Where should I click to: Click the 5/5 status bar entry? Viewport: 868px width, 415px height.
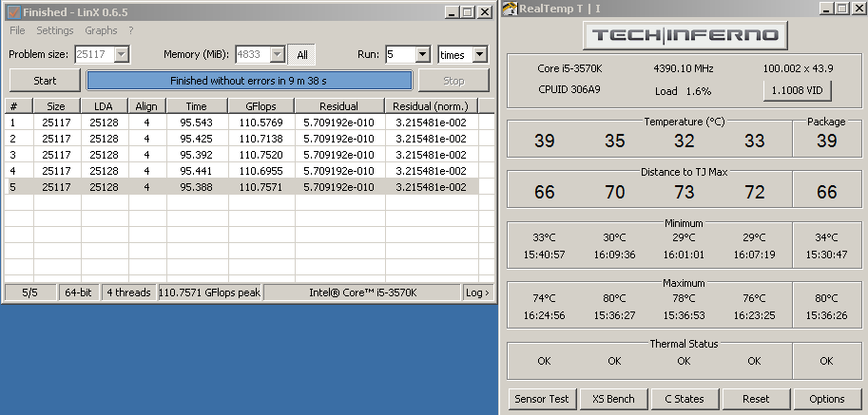[x=29, y=292]
